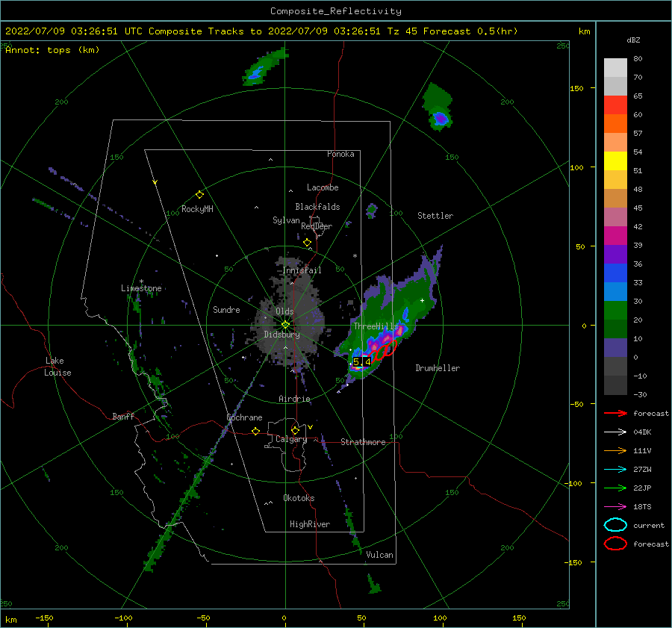The height and width of the screenshot is (628, 672).
Task: Click the yellow 54 dBZ color swatch
Action: click(x=615, y=161)
